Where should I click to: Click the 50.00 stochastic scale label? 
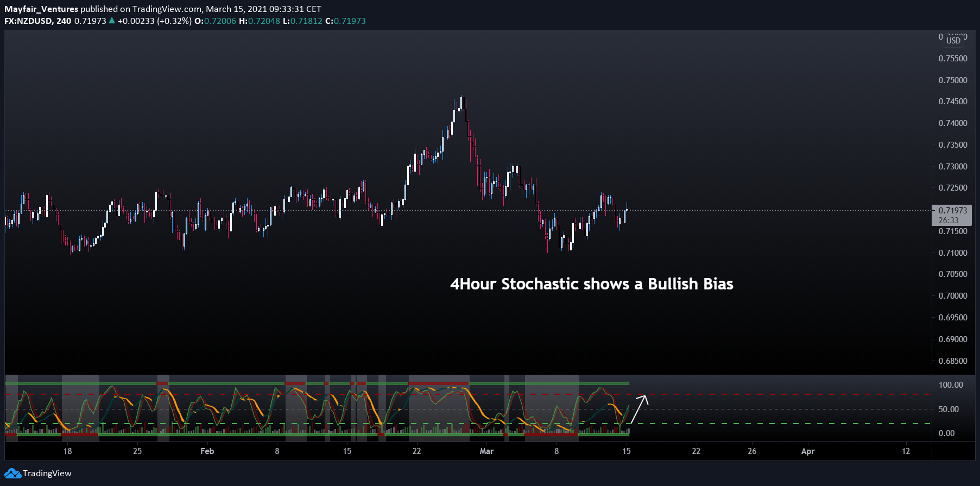tap(949, 409)
